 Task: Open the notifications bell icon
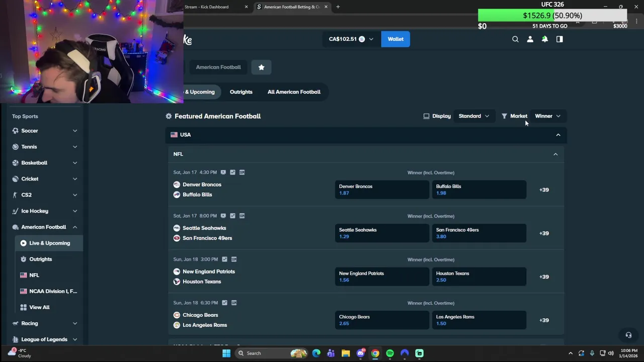pyautogui.click(x=544, y=39)
